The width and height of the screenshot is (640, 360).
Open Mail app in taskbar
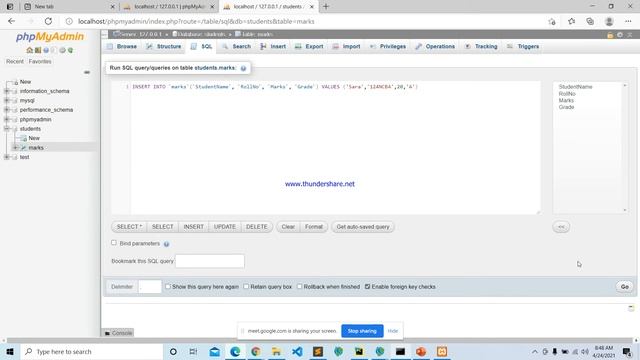pos(214,351)
